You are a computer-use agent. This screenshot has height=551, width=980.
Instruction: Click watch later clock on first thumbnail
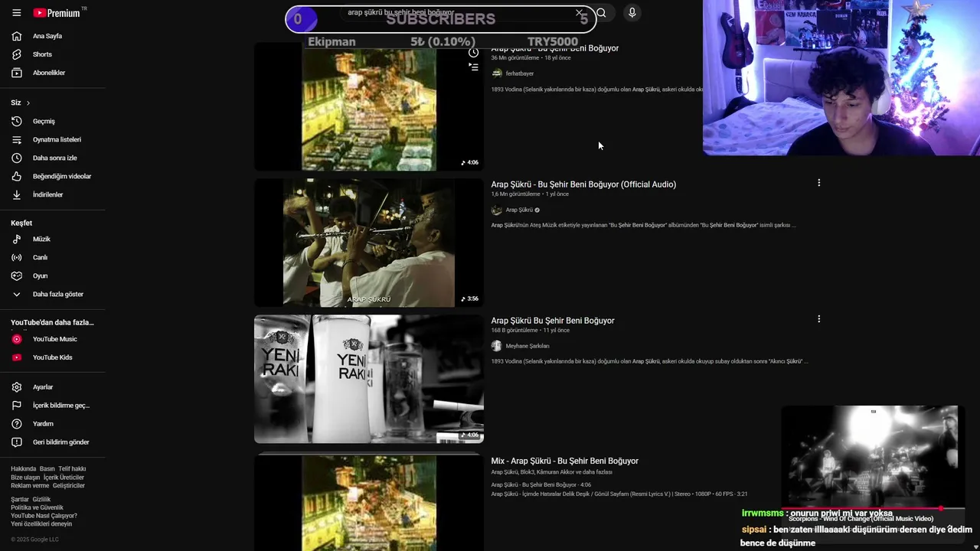coord(473,52)
